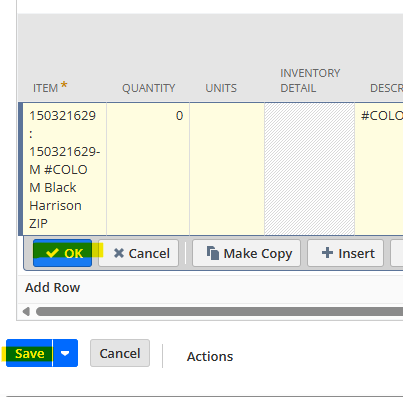Click the OK button to confirm the line
This screenshot has width=403, height=397.
pos(62,253)
